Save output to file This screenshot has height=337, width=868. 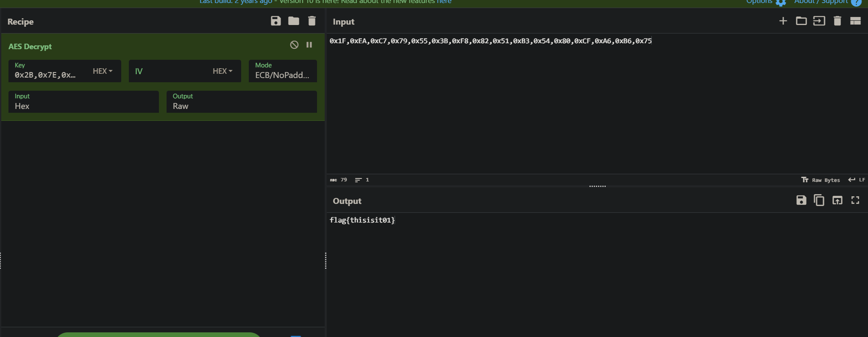[801, 200]
